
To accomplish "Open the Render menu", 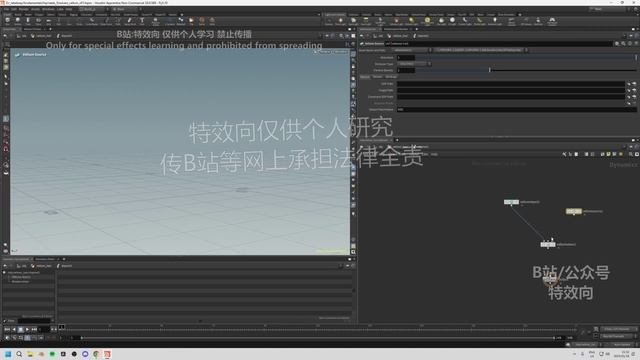I will 24,9.
